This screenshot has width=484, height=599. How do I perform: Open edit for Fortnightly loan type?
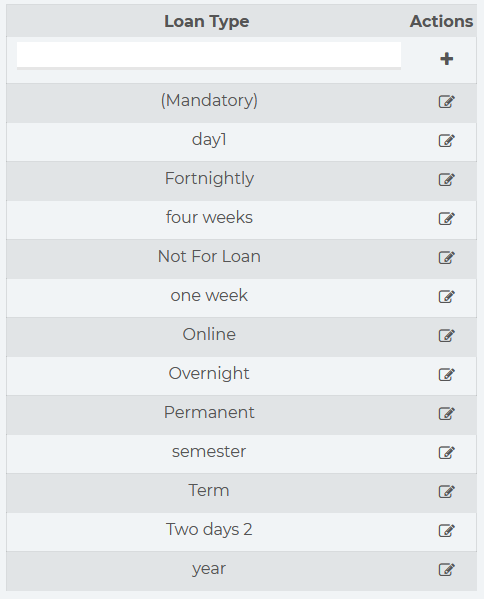click(x=446, y=180)
